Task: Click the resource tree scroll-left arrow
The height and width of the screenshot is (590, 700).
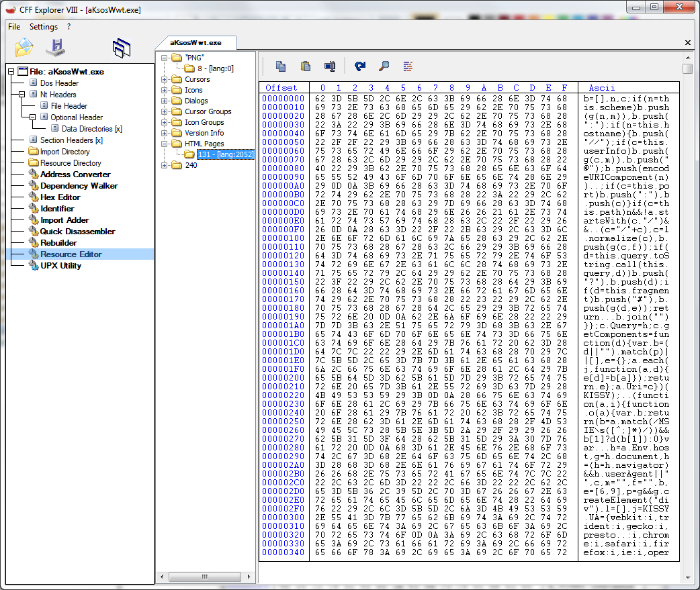Action: click(x=162, y=577)
